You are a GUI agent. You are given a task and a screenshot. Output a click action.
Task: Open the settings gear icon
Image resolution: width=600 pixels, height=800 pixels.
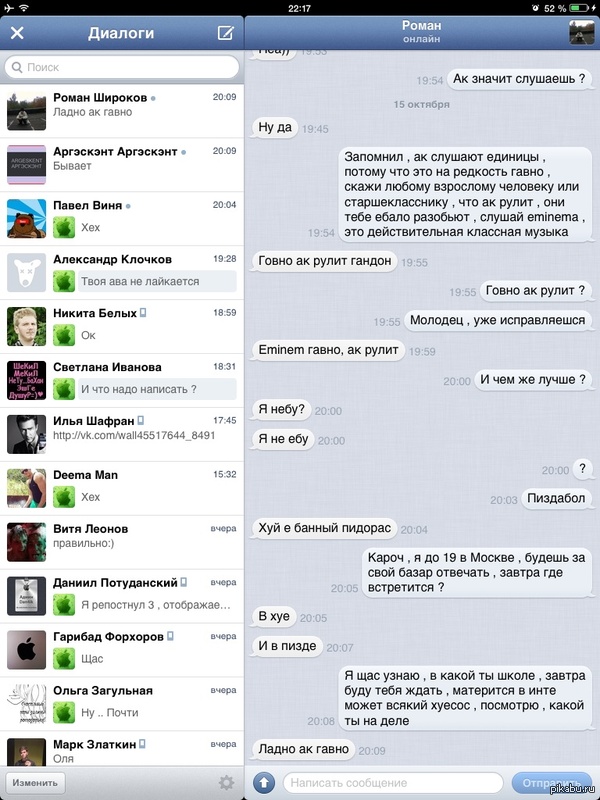227,782
